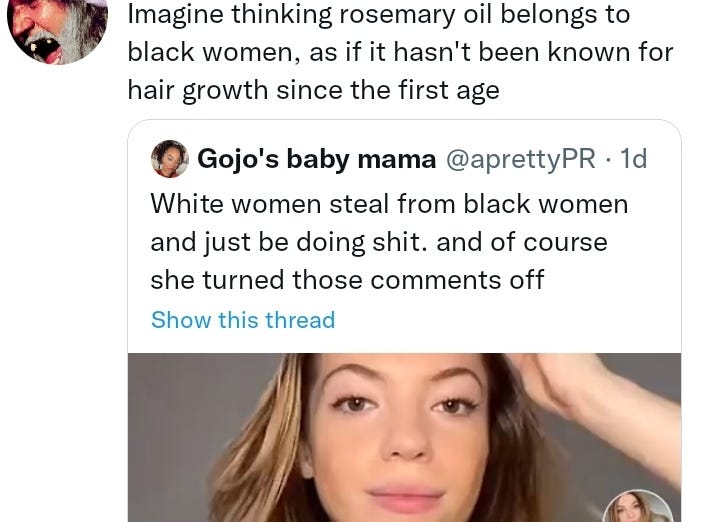703x522 pixels.
Task: Click the tweet line starting with Imagine thinking rosemary
Action: pos(379,14)
